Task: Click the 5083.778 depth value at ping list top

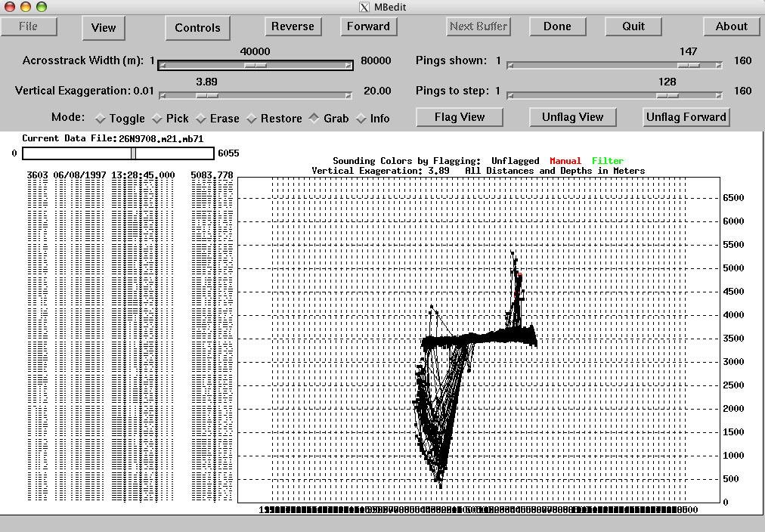Action: tap(212, 175)
